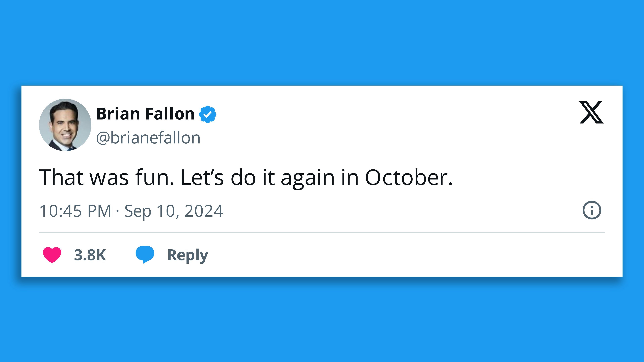This screenshot has width=644, height=362.
Task: Click the sentence "That was fun."
Action: tap(106, 177)
